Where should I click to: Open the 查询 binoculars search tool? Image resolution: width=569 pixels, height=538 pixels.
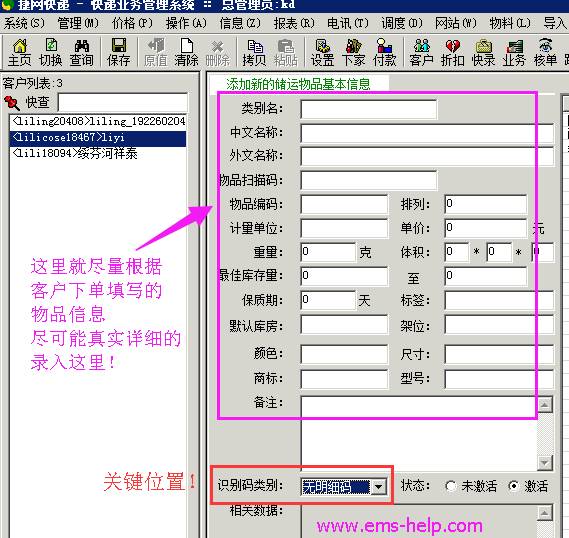pos(82,53)
